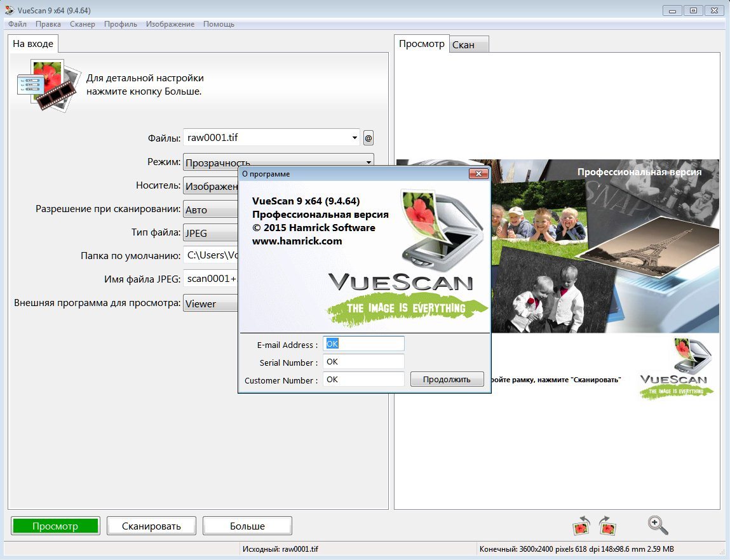This screenshot has width=730, height=560.
Task: Click the @ button next to Файлы
Action: (368, 138)
